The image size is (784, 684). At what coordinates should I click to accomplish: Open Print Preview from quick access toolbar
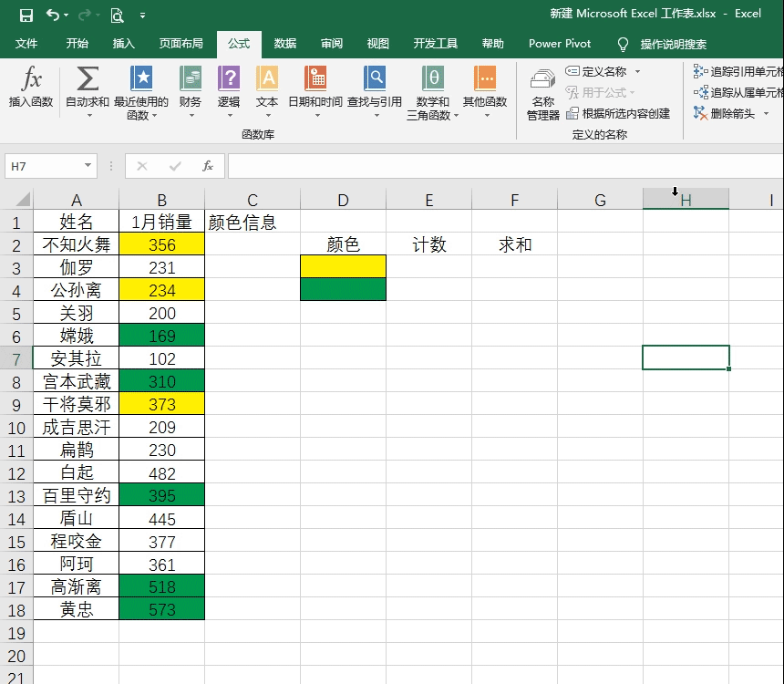coord(117,16)
